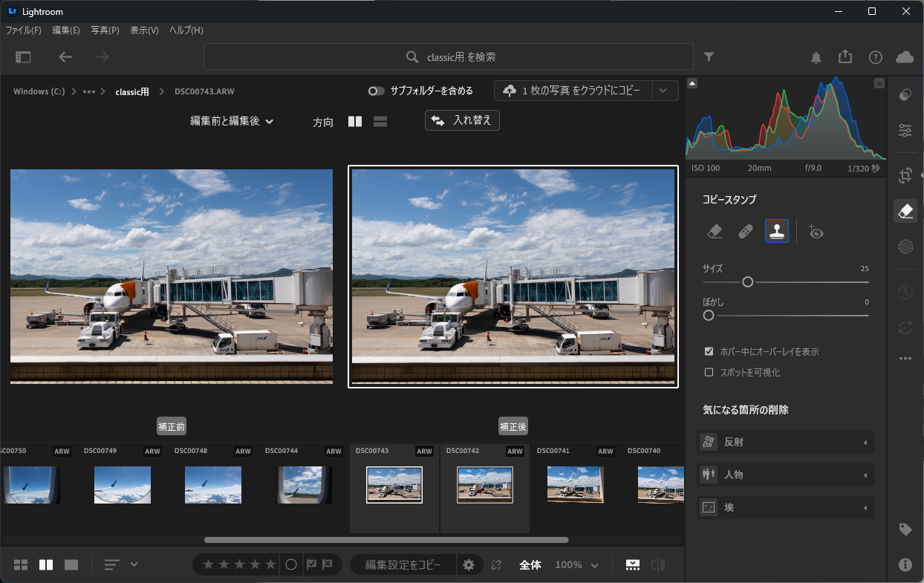This screenshot has height=583, width=924.
Task: Click filmstrip horizontal scrollbar
Action: (x=386, y=540)
